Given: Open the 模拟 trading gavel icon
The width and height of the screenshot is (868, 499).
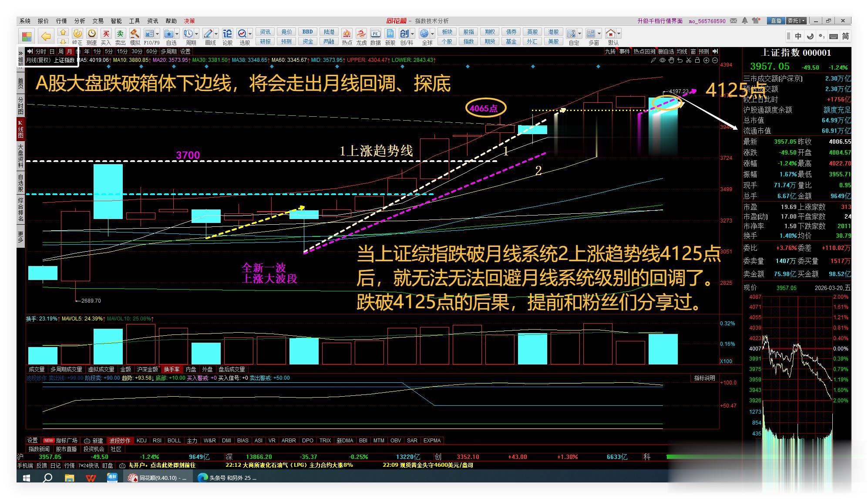Looking at the screenshot, I should [135, 34].
